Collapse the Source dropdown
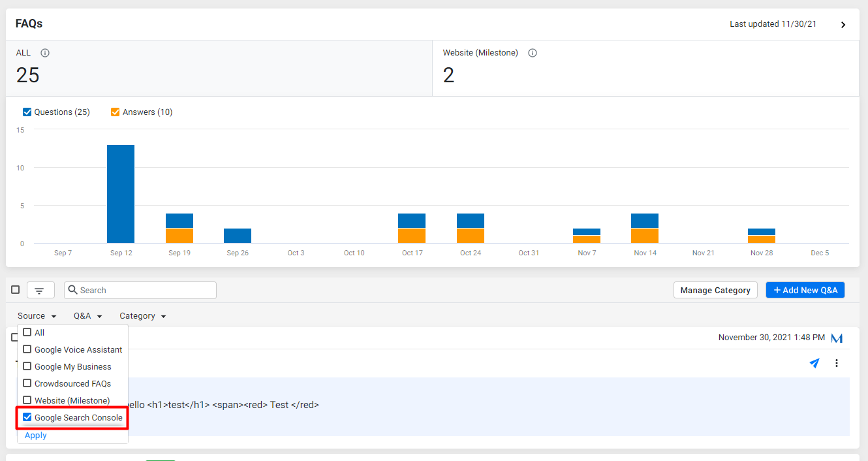 pyautogui.click(x=37, y=316)
